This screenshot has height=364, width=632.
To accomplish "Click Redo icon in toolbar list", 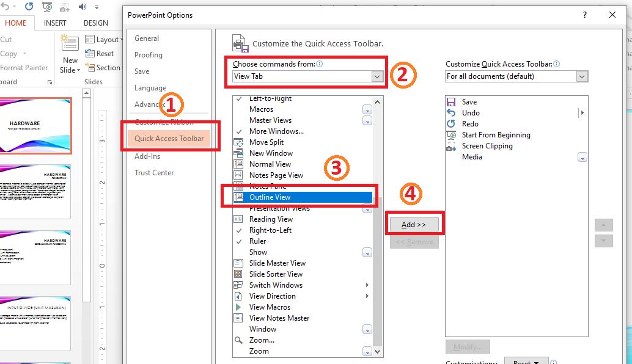I will tap(451, 123).
